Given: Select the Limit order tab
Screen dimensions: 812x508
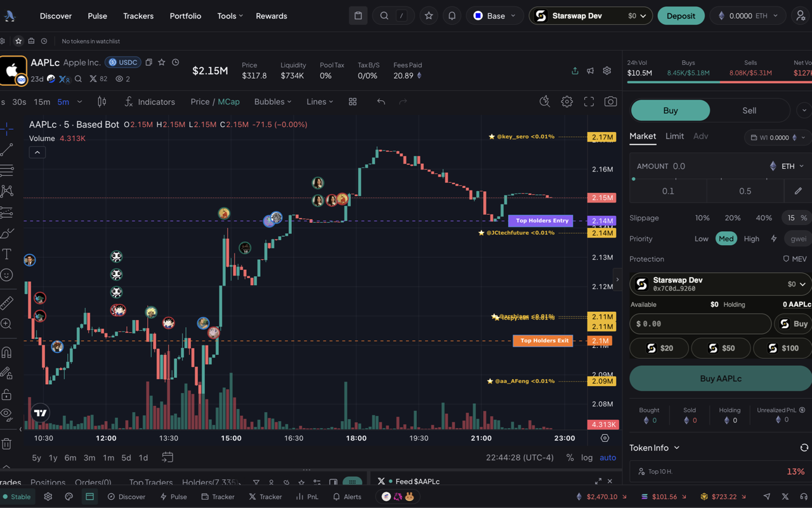Looking at the screenshot, I should tap(674, 136).
